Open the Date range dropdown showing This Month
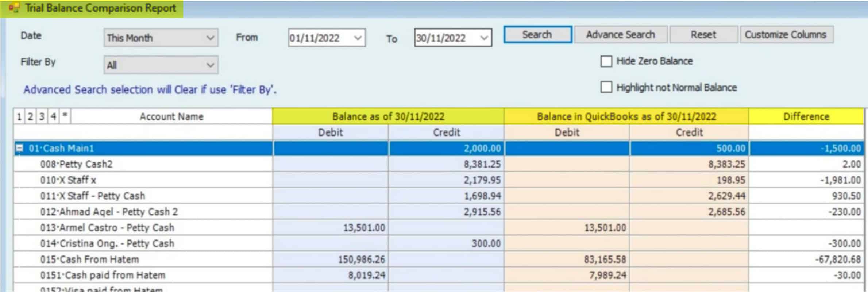The width and height of the screenshot is (868, 292). [210, 38]
